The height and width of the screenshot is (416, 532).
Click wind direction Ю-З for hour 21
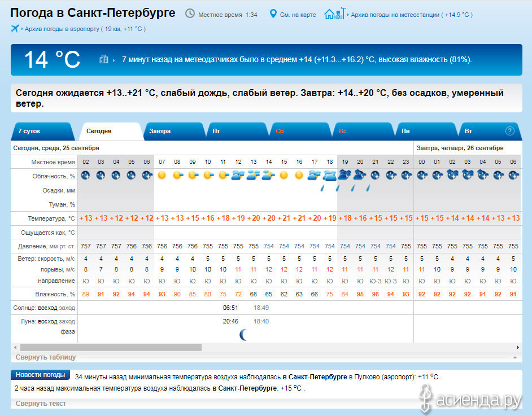pos(375,281)
